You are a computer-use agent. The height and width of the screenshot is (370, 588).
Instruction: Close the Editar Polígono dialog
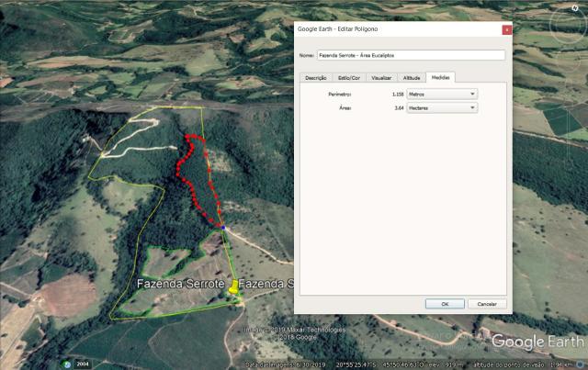coord(506,29)
